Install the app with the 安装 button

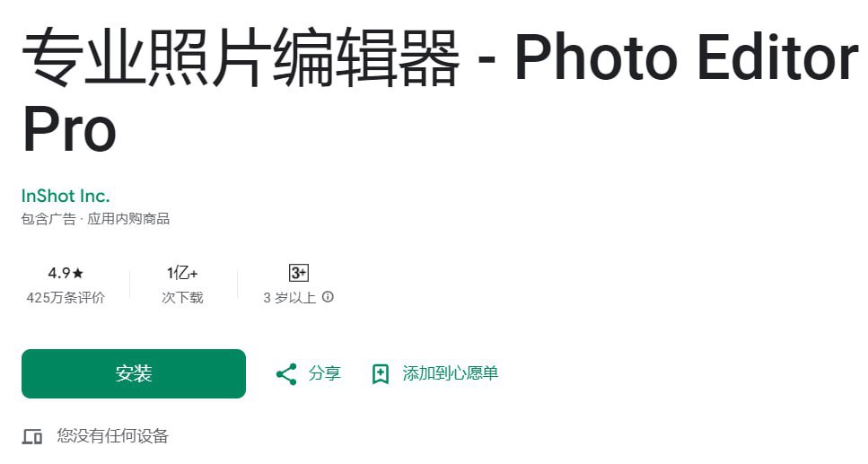[134, 373]
